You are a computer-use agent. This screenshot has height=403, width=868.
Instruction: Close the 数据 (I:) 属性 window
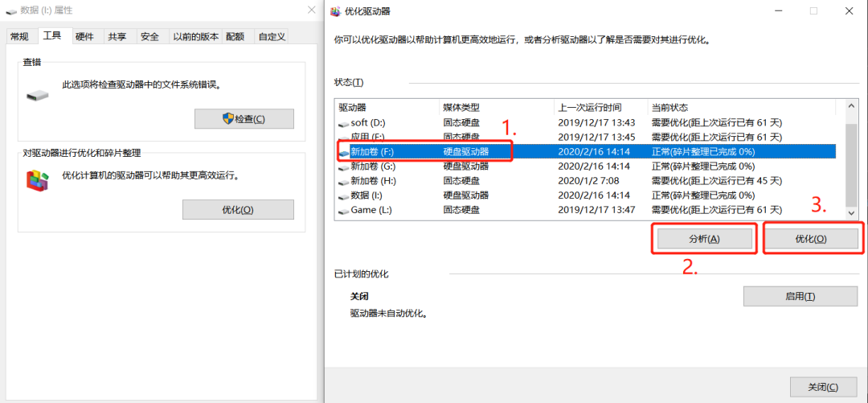tap(311, 10)
